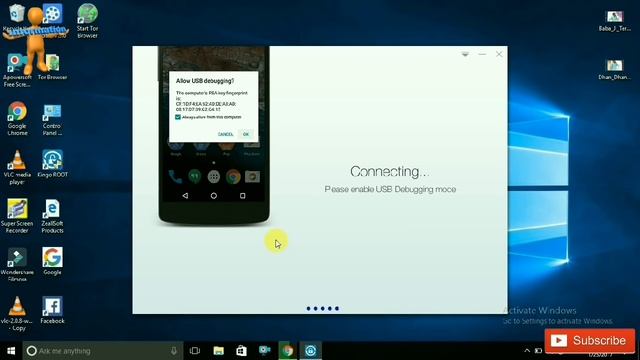
Task: Tap the phone Recents navigation button
Action: click(242, 196)
